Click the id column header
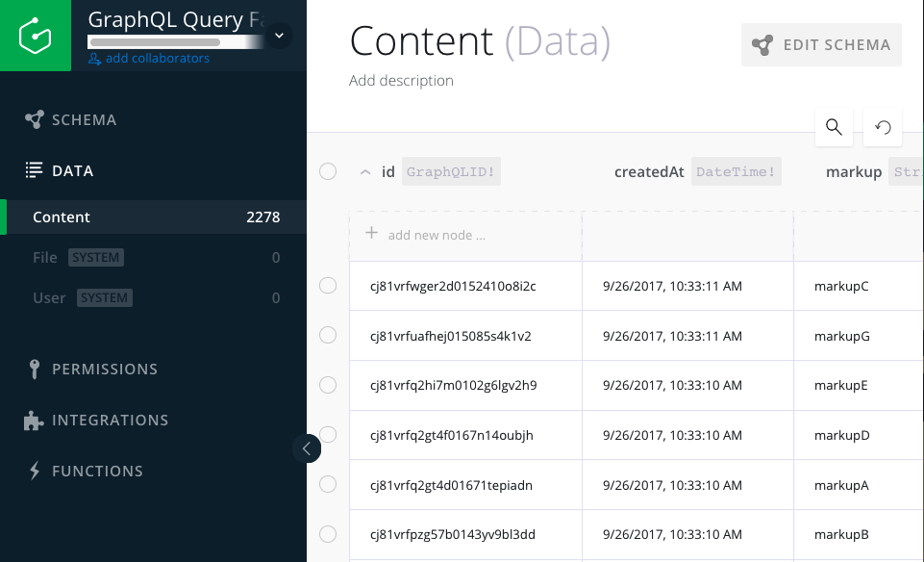This screenshot has height=562, width=924. pyautogui.click(x=388, y=171)
